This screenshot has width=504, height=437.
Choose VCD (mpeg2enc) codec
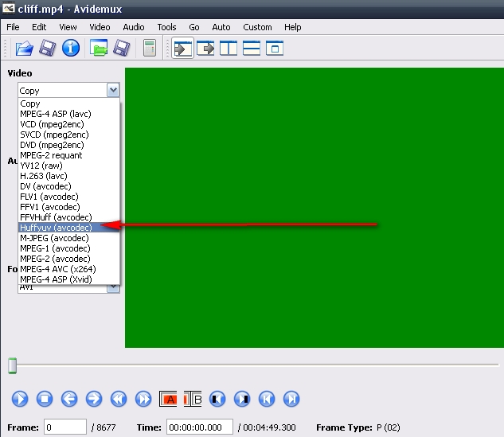[x=69, y=124]
